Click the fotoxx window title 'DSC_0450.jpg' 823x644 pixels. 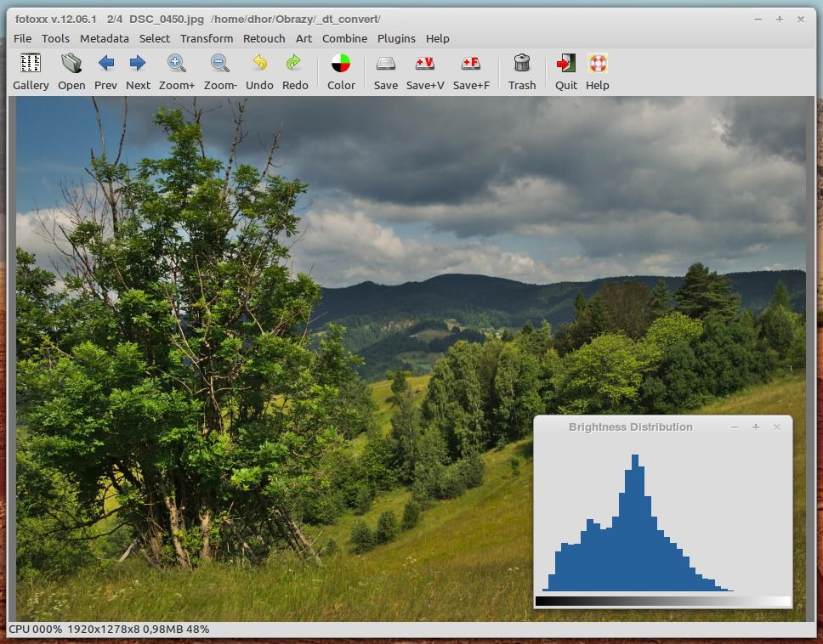[x=167, y=20]
